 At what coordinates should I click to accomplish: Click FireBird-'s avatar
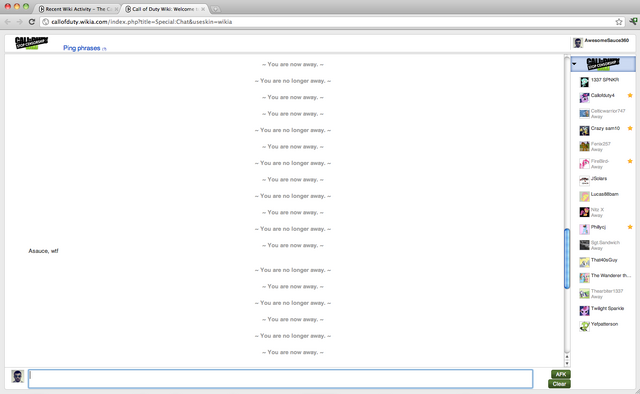tap(584, 164)
